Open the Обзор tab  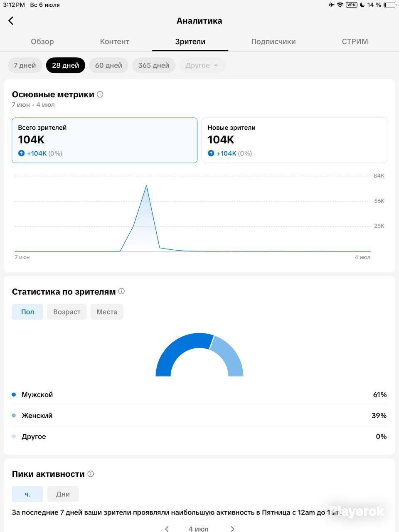[42, 42]
